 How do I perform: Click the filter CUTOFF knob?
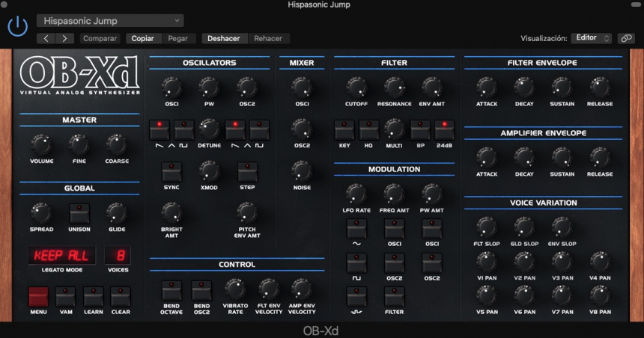[356, 87]
